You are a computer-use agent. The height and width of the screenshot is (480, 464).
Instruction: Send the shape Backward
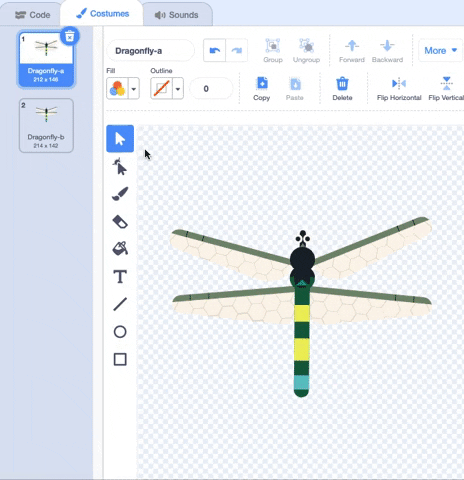387,51
